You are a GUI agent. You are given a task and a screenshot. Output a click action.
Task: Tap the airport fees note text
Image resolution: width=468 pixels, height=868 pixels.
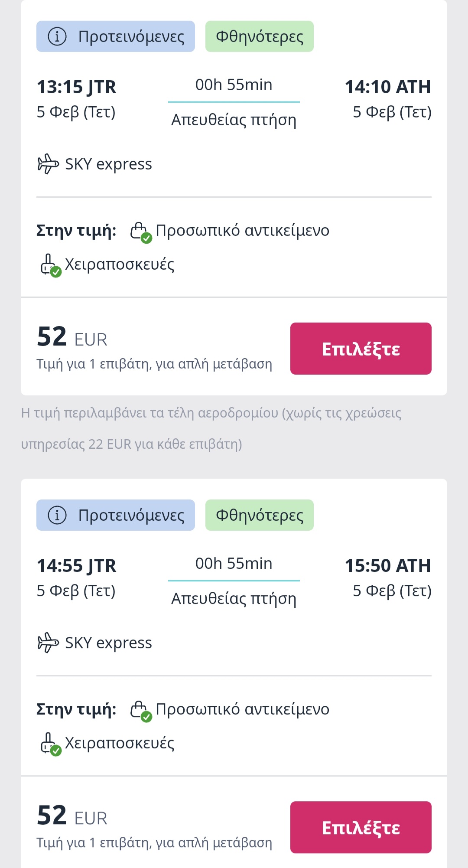point(211,428)
